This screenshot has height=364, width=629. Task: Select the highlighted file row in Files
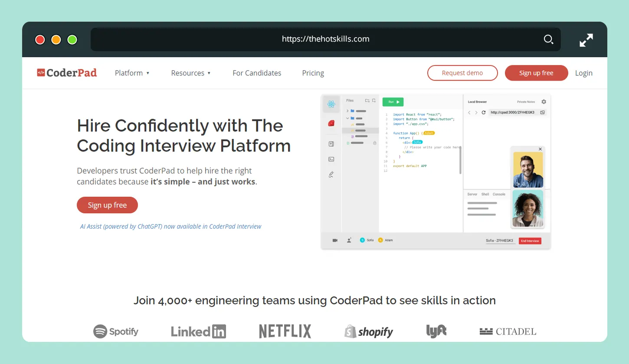360,130
